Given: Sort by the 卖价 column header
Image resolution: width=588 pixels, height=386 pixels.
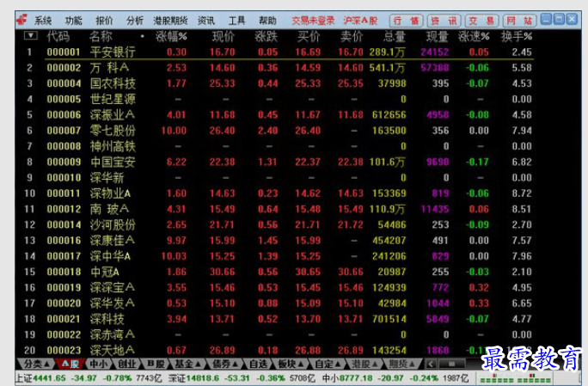Looking at the screenshot, I should (352, 36).
